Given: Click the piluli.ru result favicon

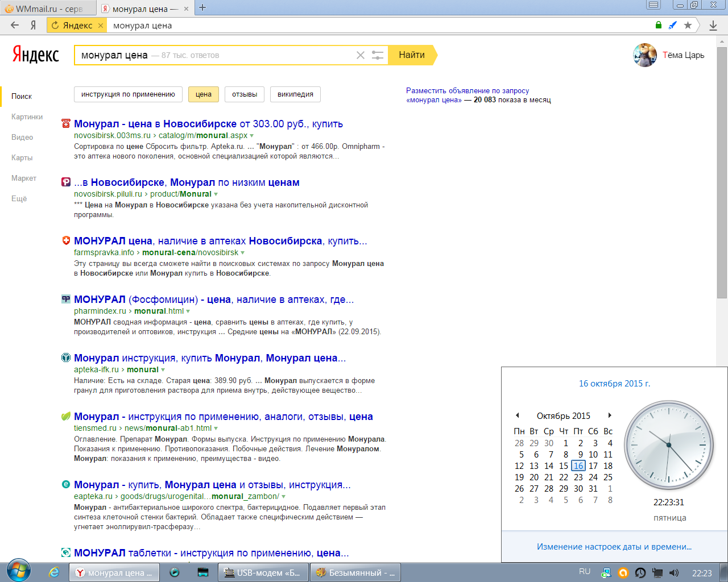Looking at the screenshot, I should tap(66, 182).
